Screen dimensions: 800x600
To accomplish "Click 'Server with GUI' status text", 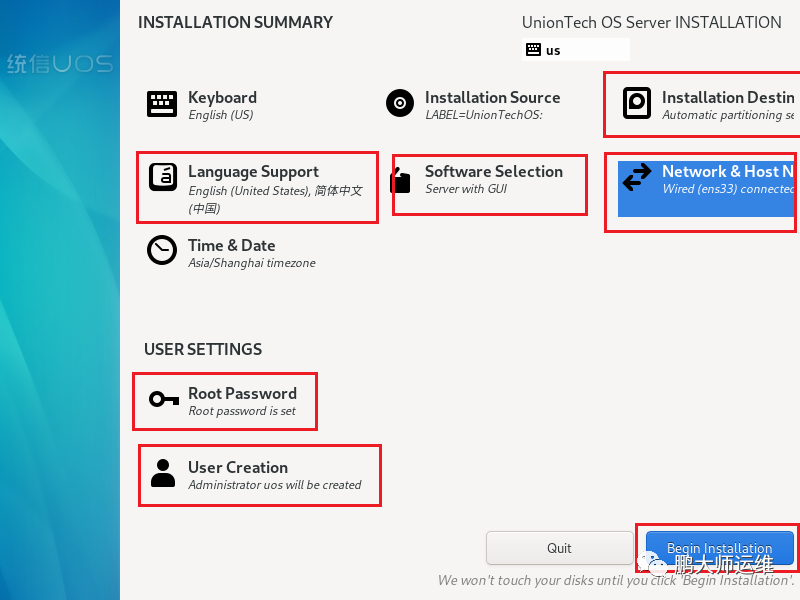I will [466, 189].
